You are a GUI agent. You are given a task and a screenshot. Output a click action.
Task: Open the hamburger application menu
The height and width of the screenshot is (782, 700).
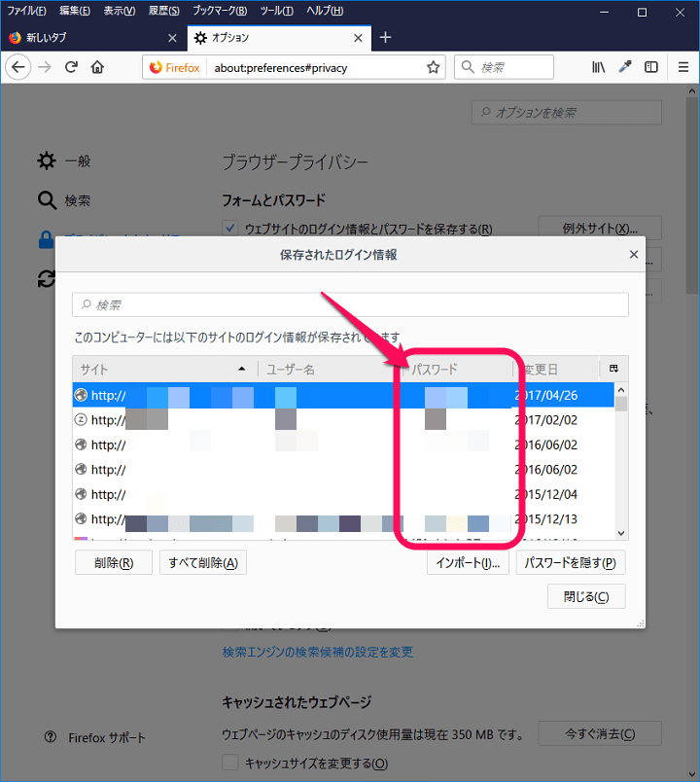683,67
